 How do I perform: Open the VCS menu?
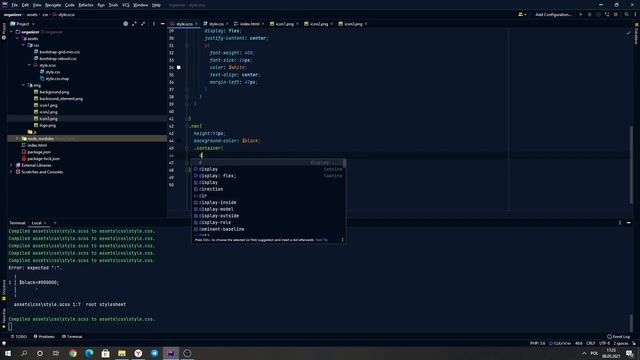click(x=126, y=5)
